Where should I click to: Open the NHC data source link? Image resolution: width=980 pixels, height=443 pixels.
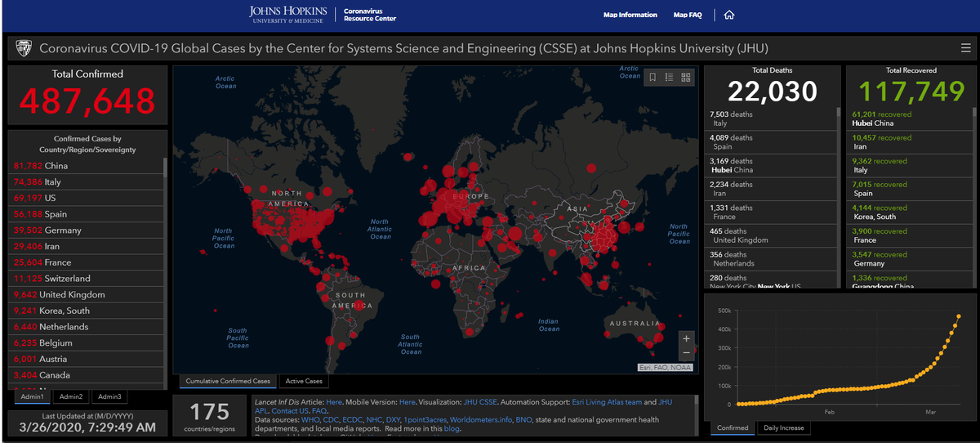click(374, 420)
